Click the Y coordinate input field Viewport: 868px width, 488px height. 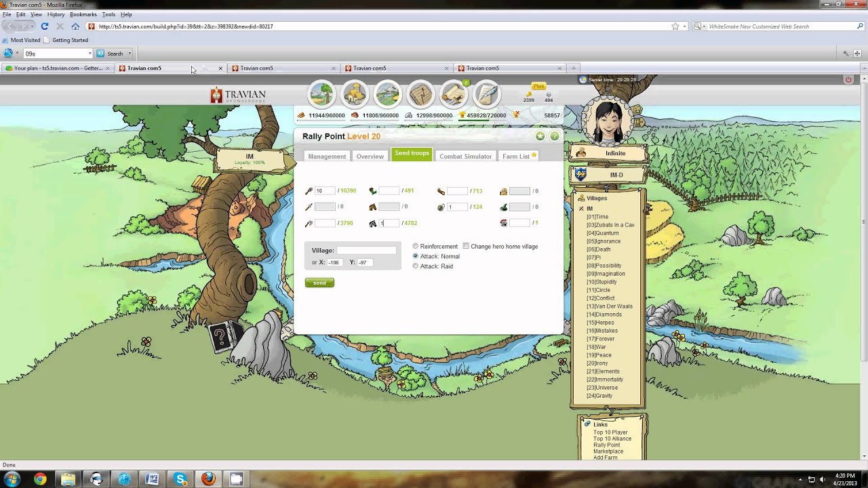366,262
